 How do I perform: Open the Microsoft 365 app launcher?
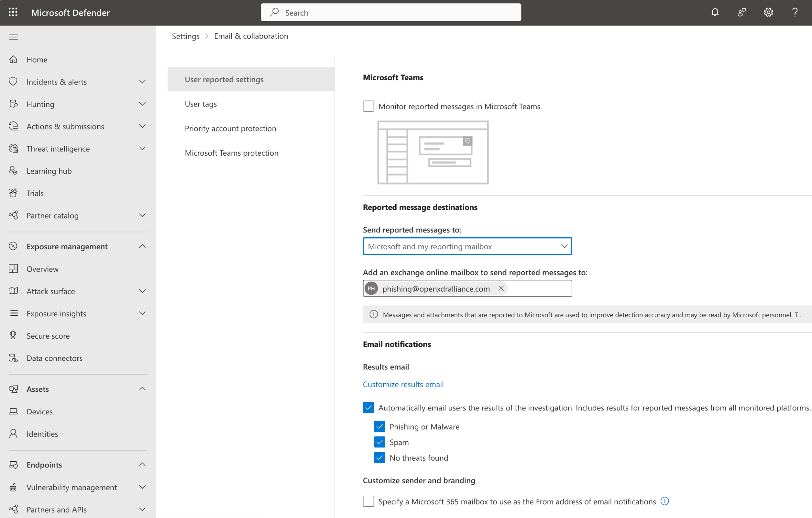pyautogui.click(x=13, y=12)
